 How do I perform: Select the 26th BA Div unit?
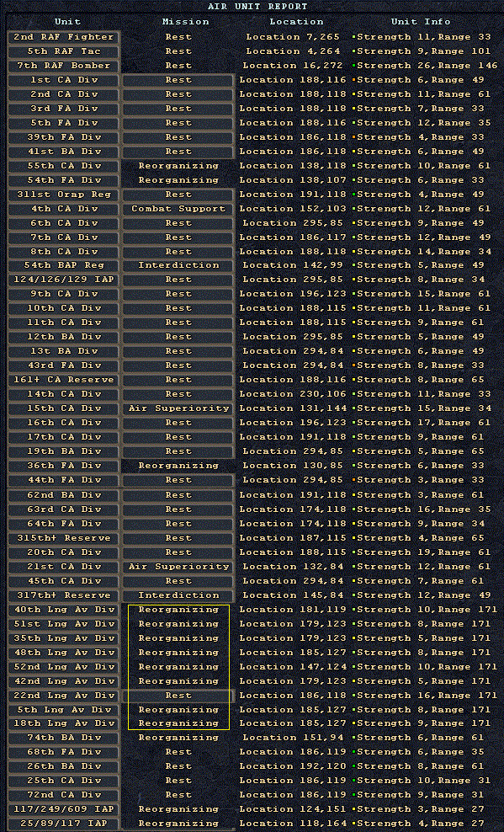coord(64,766)
